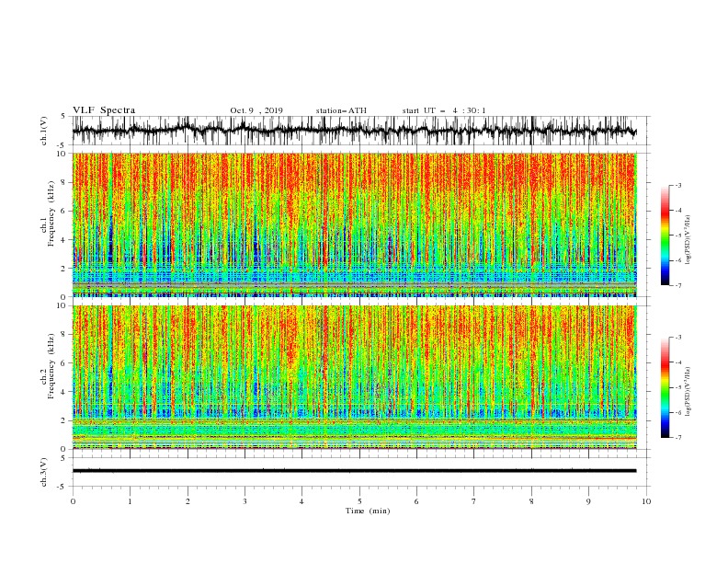Click the "10" tick on time axis
The width and height of the screenshot is (728, 563).
point(646,501)
